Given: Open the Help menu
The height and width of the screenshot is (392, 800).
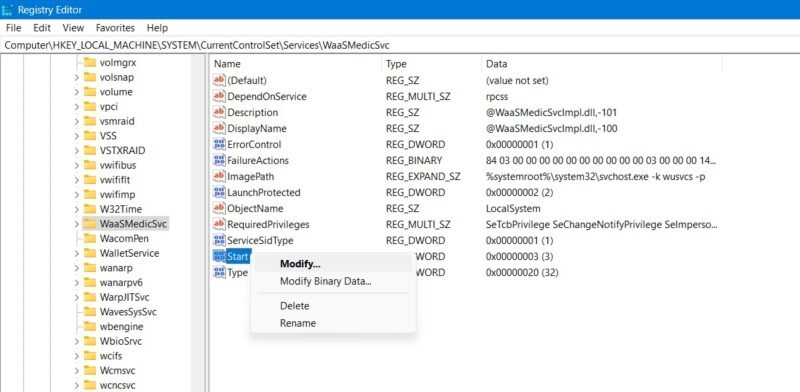Looking at the screenshot, I should click(x=157, y=28).
